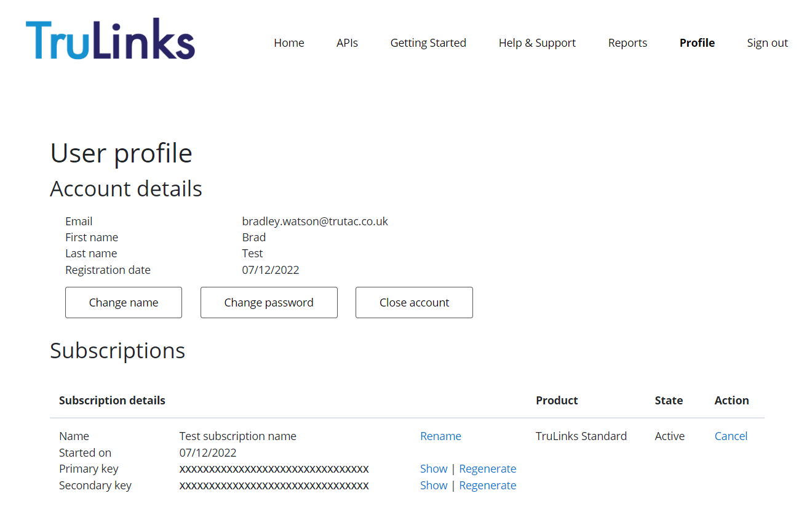Screen dimensions: 812x525
Task: Click the TruLinks logo
Action: [x=111, y=39]
